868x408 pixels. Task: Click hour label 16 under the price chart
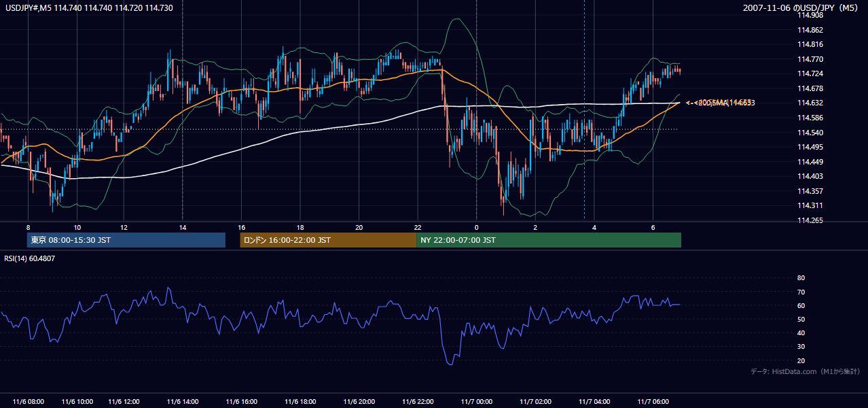[241, 227]
